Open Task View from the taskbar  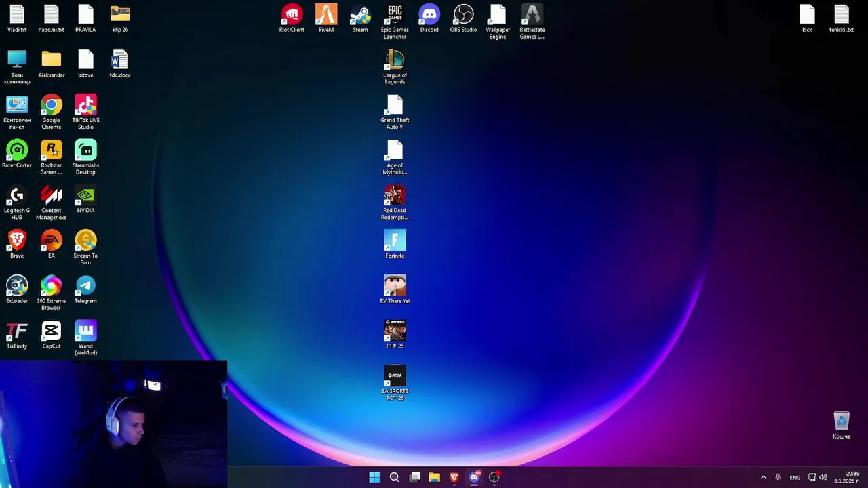coord(415,477)
